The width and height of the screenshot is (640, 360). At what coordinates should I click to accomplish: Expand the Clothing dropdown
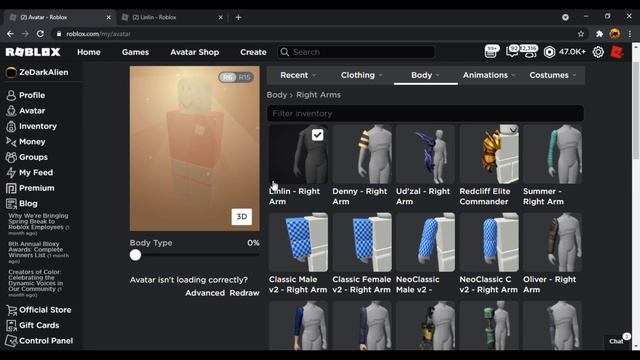pos(362,75)
